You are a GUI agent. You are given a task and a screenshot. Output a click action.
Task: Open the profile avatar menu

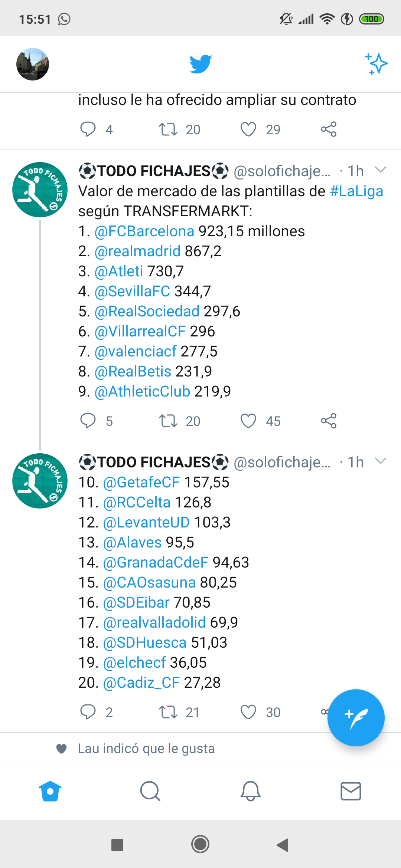tap(33, 64)
